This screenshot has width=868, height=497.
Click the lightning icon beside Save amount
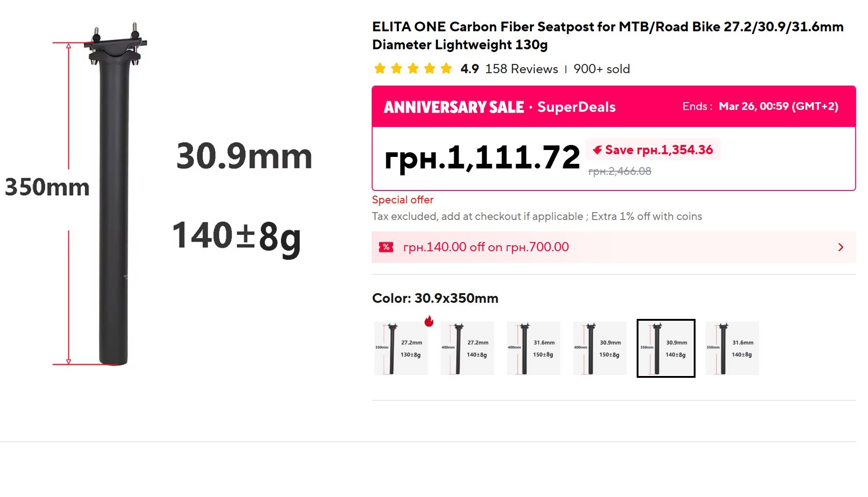pyautogui.click(x=597, y=150)
